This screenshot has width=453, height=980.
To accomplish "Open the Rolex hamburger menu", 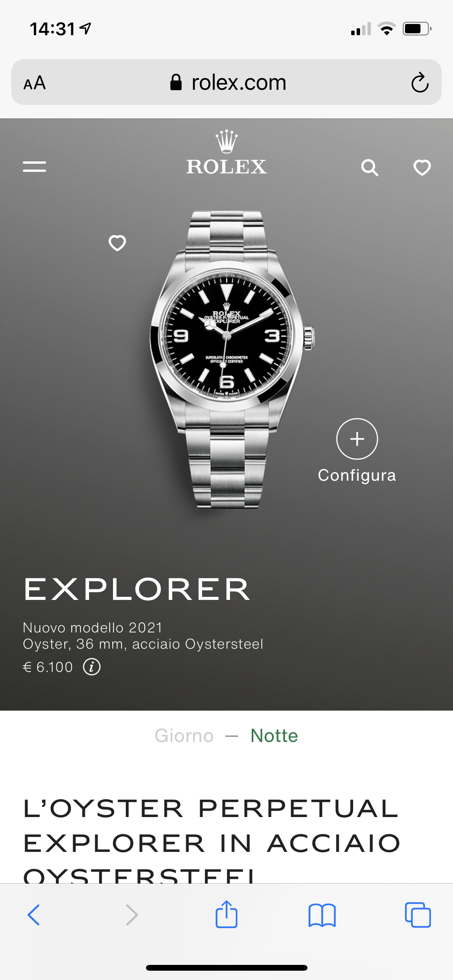I will coord(34,166).
